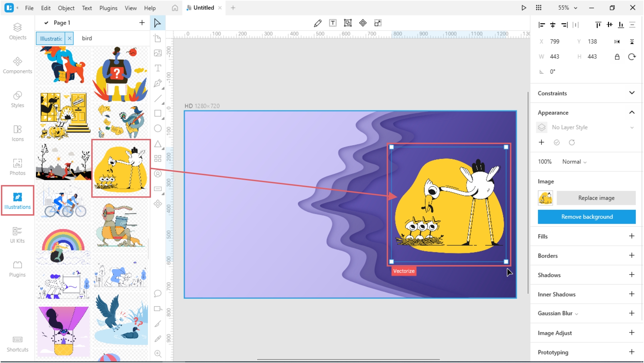This screenshot has height=363, width=644.
Task: Click the Vectorize button
Action: 404,271
